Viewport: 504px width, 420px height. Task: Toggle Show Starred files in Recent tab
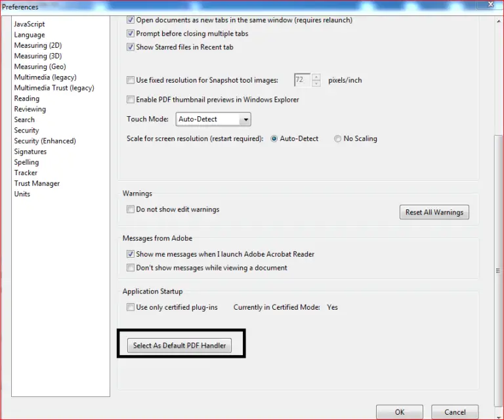(130, 47)
